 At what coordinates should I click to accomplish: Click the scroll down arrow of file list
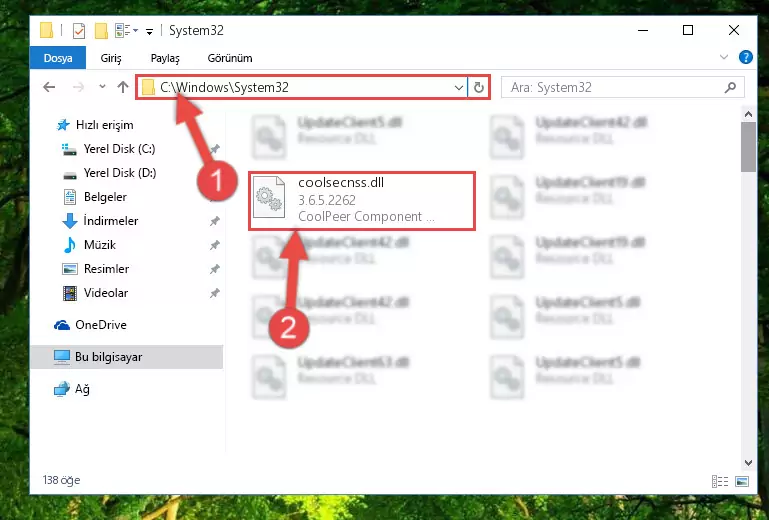(748, 462)
